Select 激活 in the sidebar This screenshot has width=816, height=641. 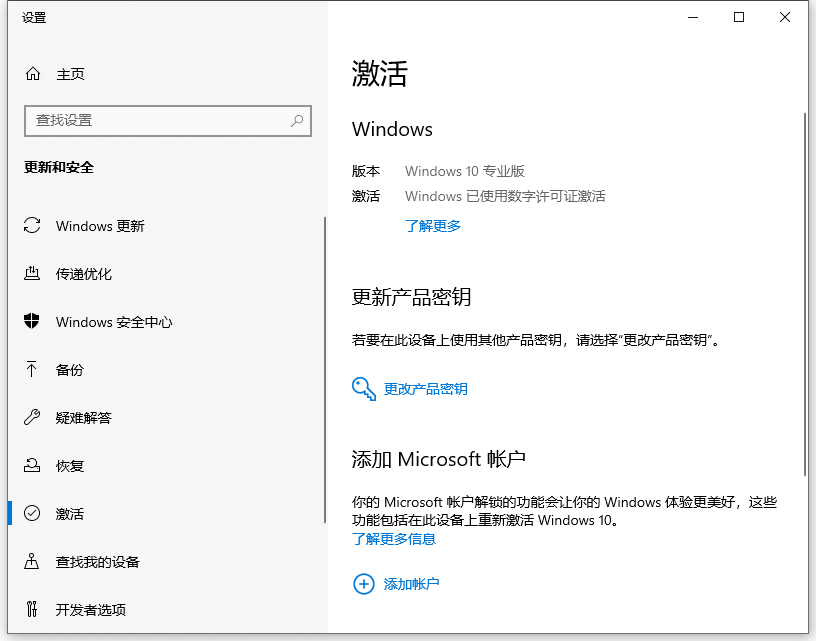(x=70, y=514)
